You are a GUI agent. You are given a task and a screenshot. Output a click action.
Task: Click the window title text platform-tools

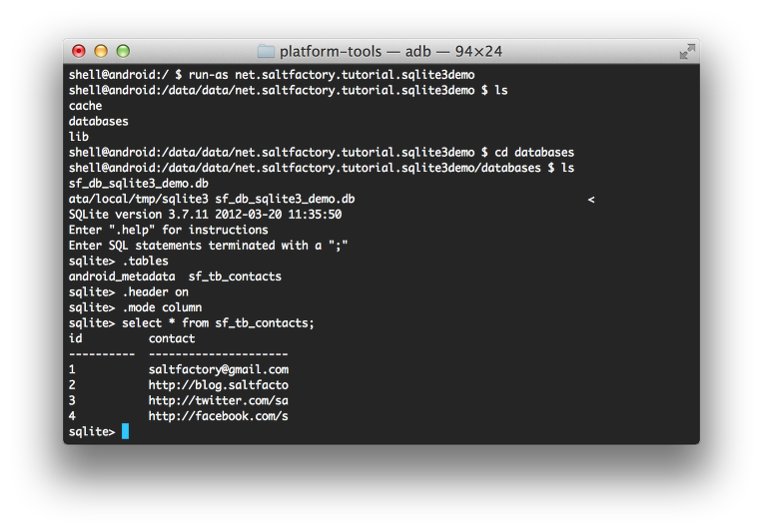point(331,51)
